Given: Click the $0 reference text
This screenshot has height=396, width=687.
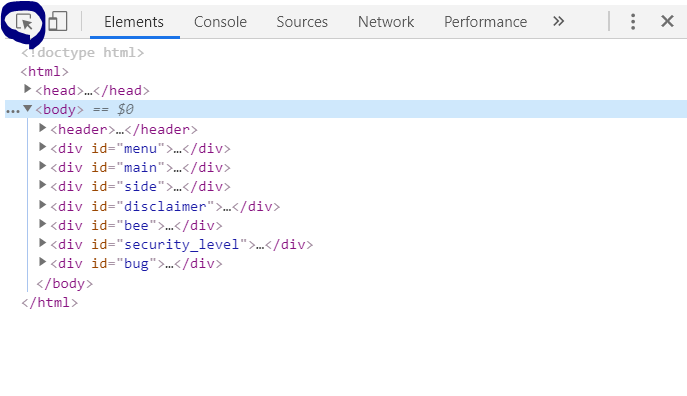Looking at the screenshot, I should [x=125, y=110].
